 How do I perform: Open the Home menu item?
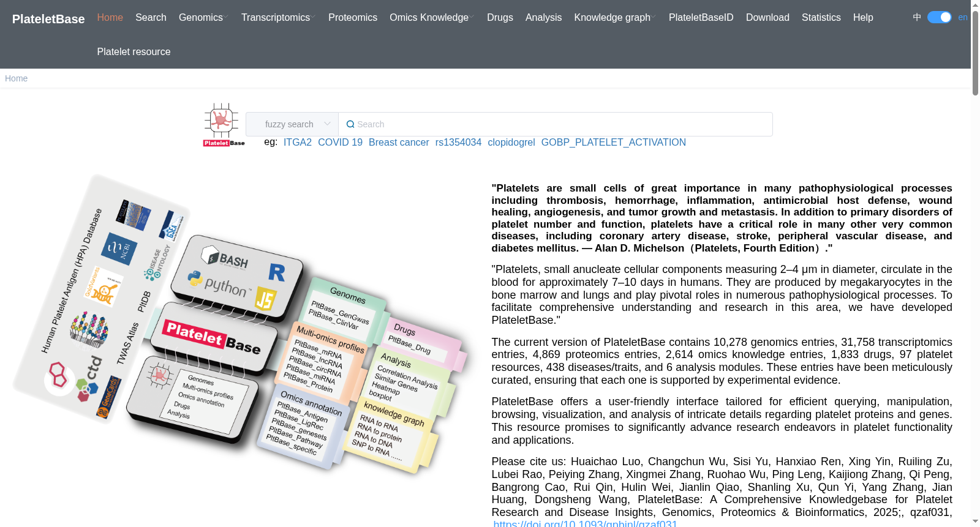coord(110,17)
